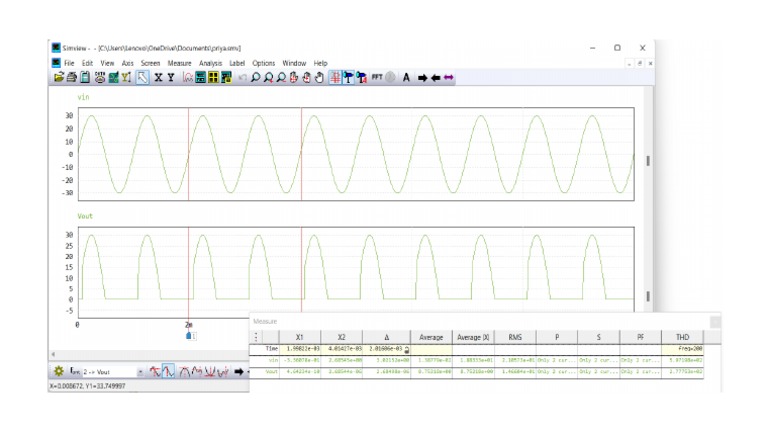
Task: Select the X axis toolbar button
Action: click(x=158, y=77)
